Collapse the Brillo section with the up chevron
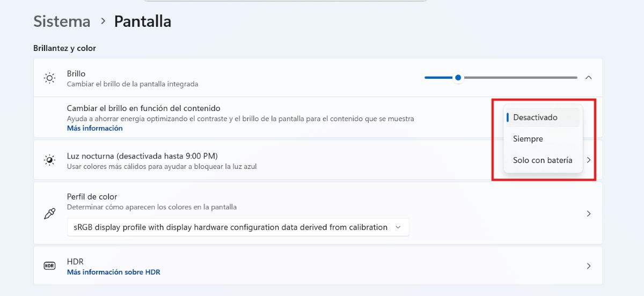Screen dimensions: 644x296 [588, 78]
